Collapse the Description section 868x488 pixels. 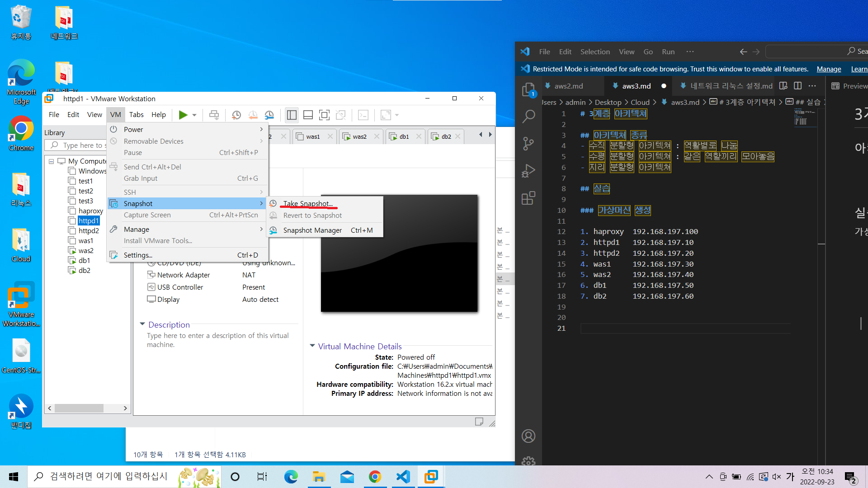142,324
